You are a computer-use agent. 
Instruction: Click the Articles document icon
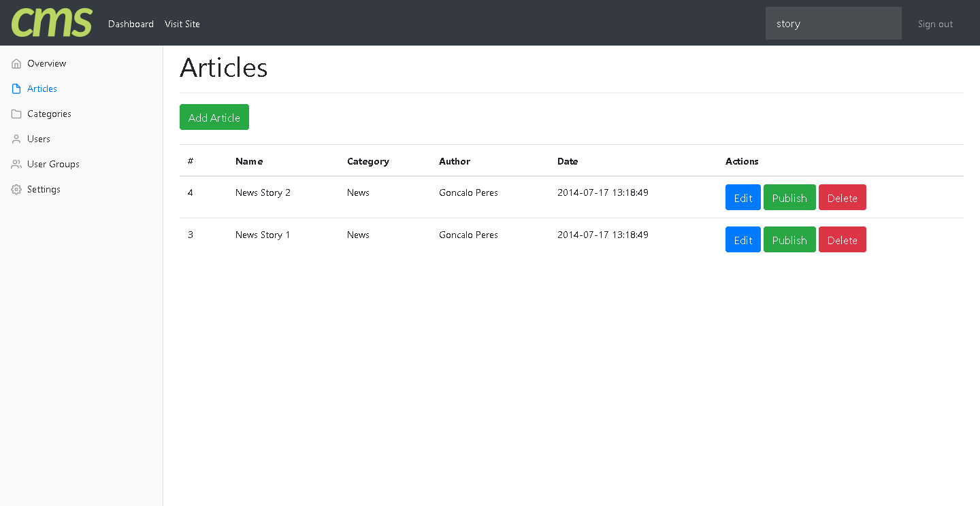click(x=16, y=89)
